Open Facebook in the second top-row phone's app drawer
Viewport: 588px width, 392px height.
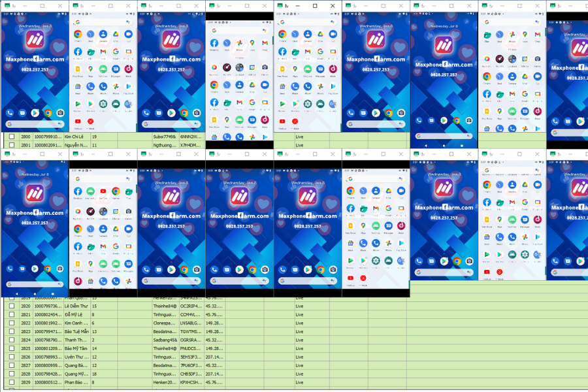pos(78,52)
